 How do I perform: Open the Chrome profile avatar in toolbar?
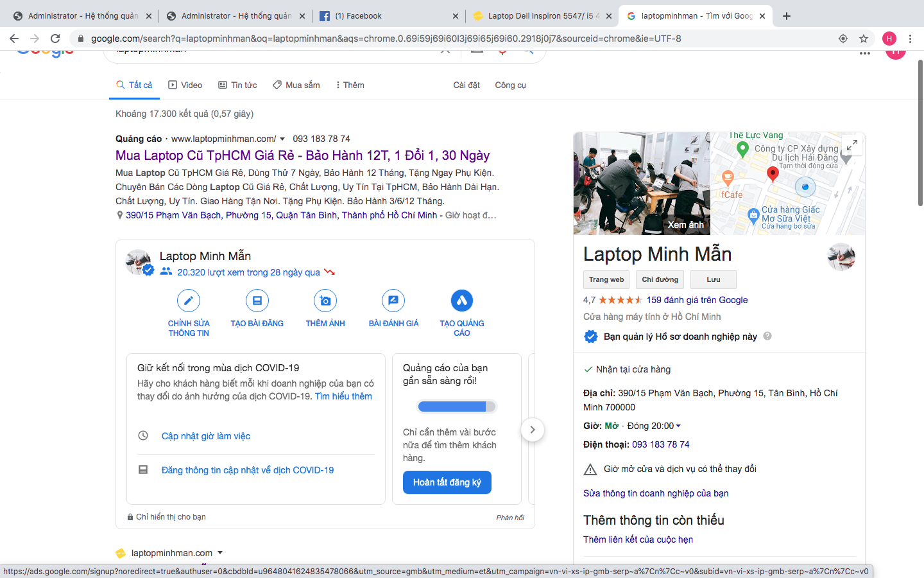coord(889,39)
